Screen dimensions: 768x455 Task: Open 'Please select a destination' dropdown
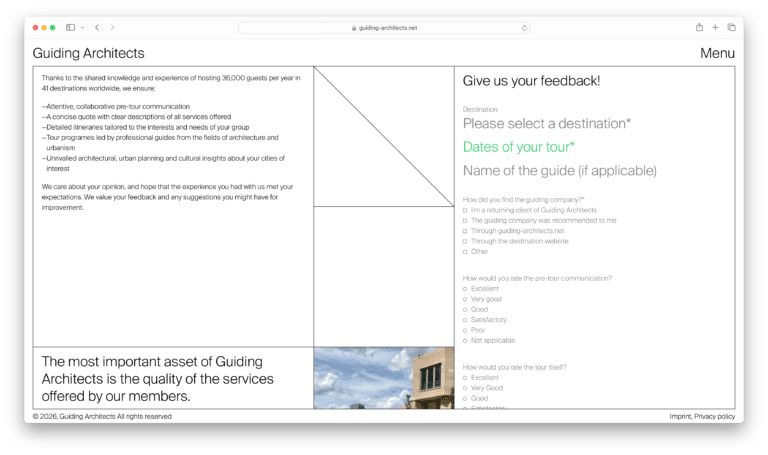point(546,124)
